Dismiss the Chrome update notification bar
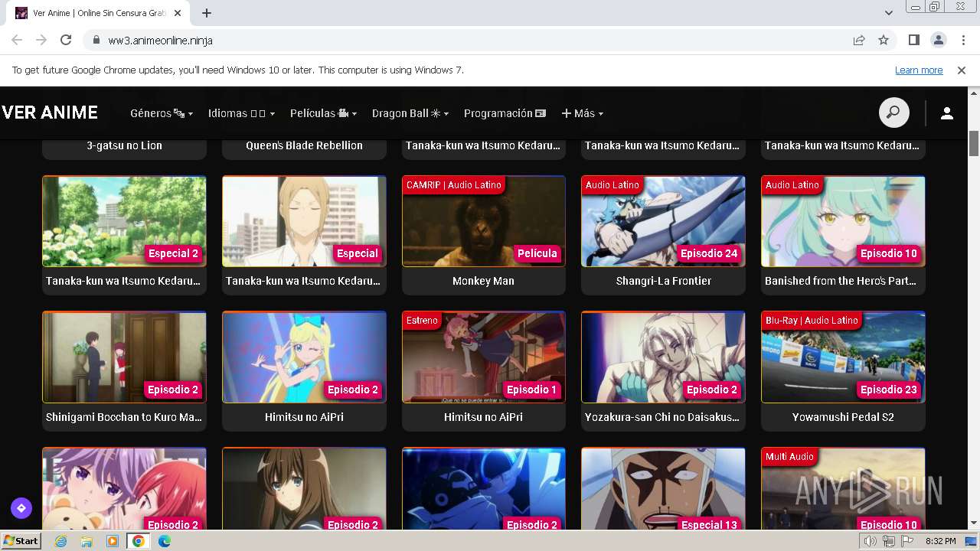Screen dimensions: 980x551 point(962,70)
